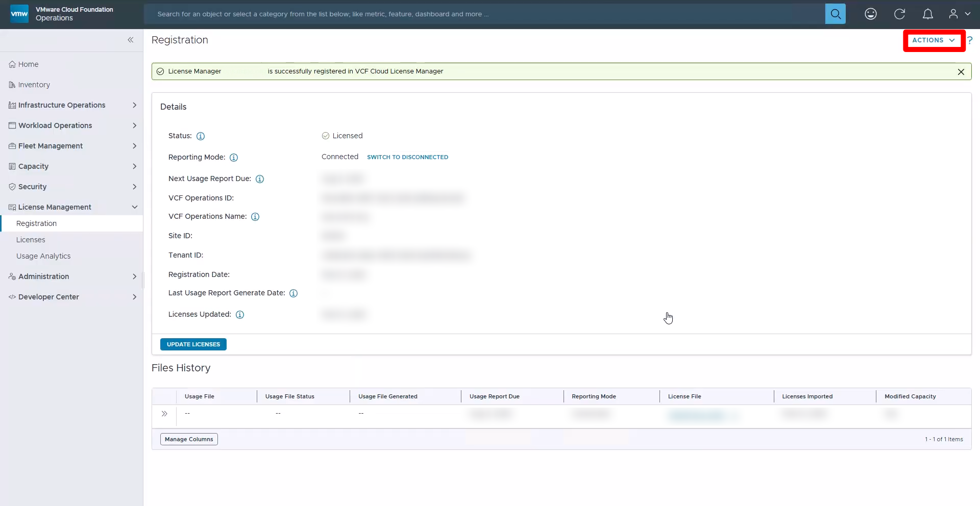Screen dimensions: 980x506
Task: Click the Manage Columns button
Action: [189, 439]
